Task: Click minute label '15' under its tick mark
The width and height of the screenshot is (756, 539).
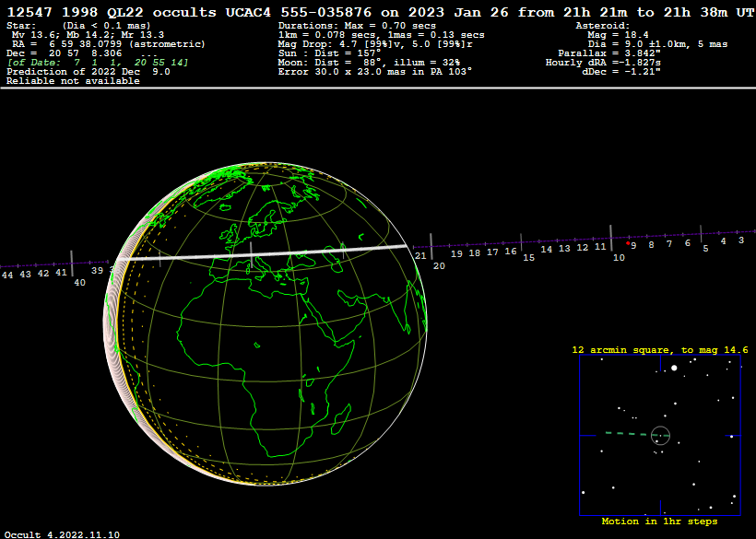Action: click(529, 258)
